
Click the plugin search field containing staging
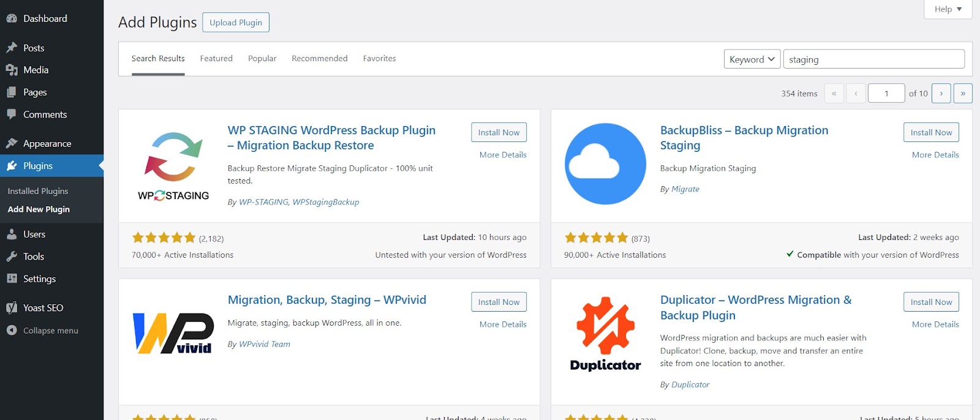point(874,59)
